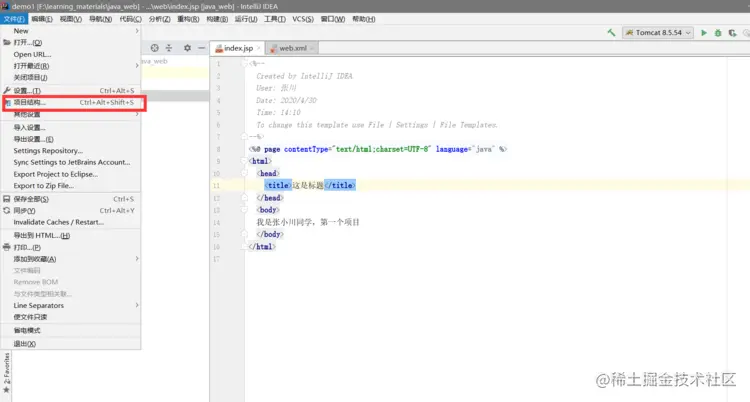
Task: Open the 编辑 menu
Action: coord(42,19)
